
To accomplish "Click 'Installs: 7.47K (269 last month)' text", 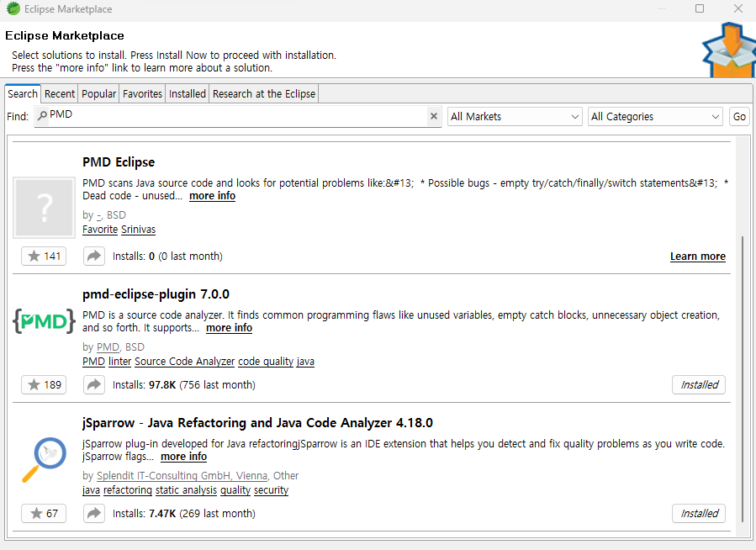I will [184, 513].
